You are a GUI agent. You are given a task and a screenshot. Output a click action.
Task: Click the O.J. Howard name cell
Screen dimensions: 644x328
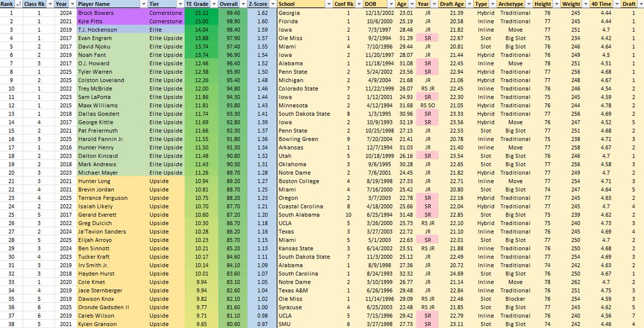[112, 63]
